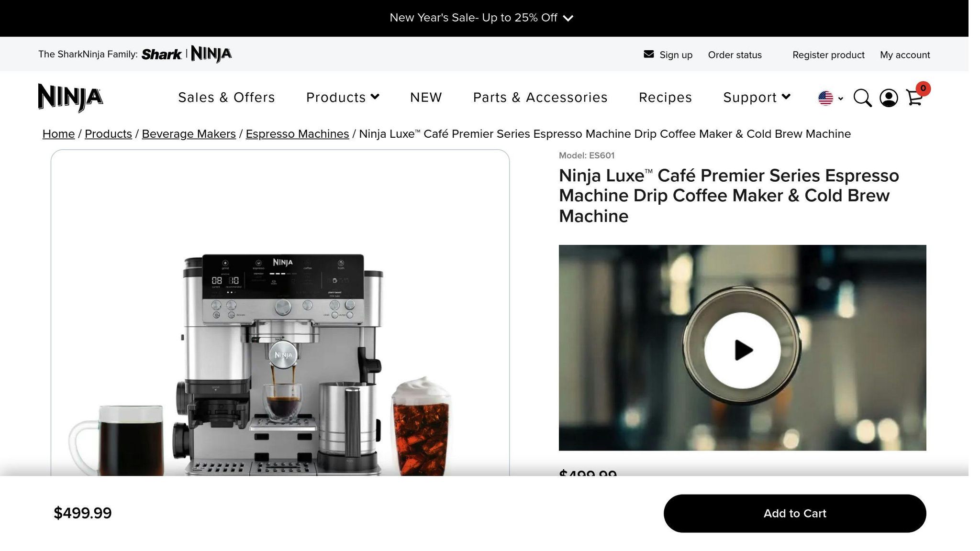Screen dimensions: 980x551
Task: Click the Sign up link
Action: (x=676, y=55)
